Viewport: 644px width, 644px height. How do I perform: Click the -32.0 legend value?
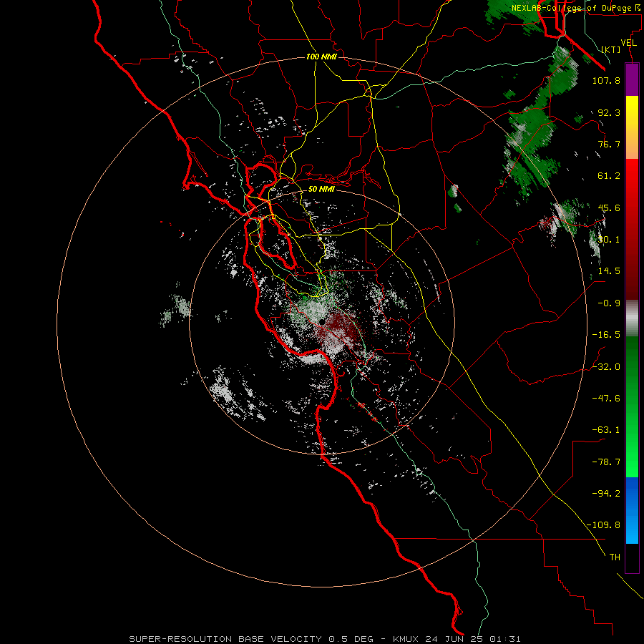[x=606, y=367]
